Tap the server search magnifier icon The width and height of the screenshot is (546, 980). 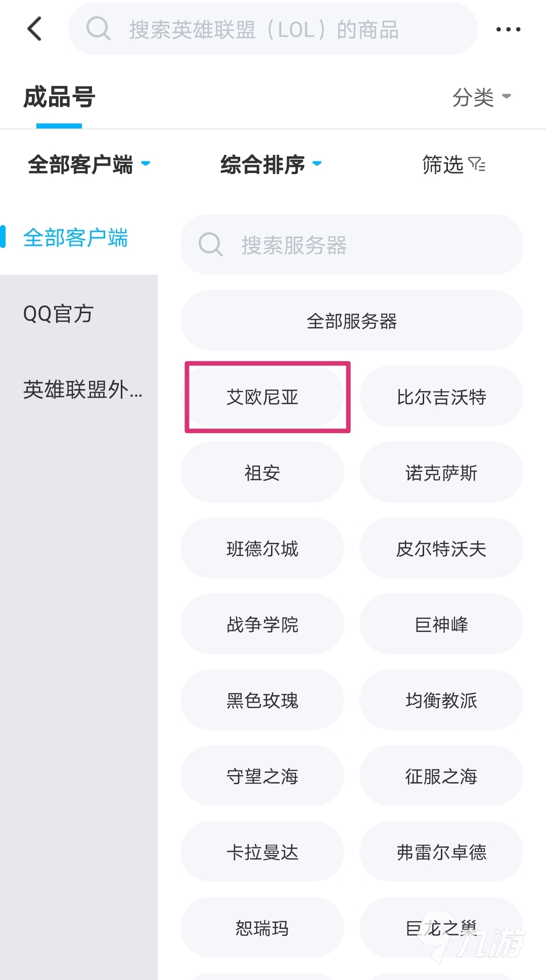tap(210, 245)
